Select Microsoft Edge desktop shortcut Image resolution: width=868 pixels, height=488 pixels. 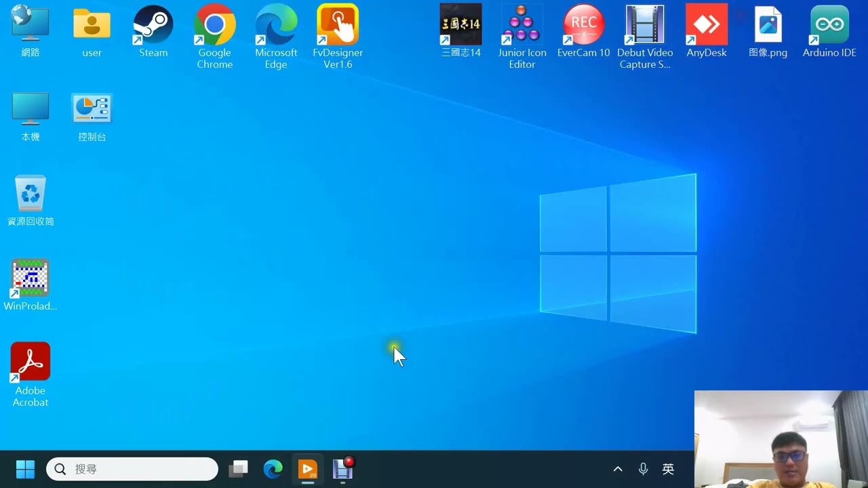pyautogui.click(x=276, y=37)
